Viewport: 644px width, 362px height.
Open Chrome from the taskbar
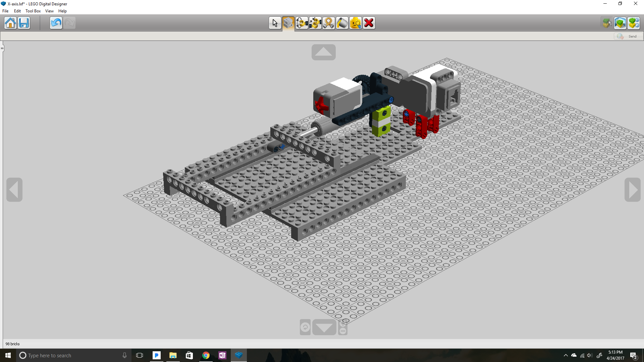tap(206, 355)
